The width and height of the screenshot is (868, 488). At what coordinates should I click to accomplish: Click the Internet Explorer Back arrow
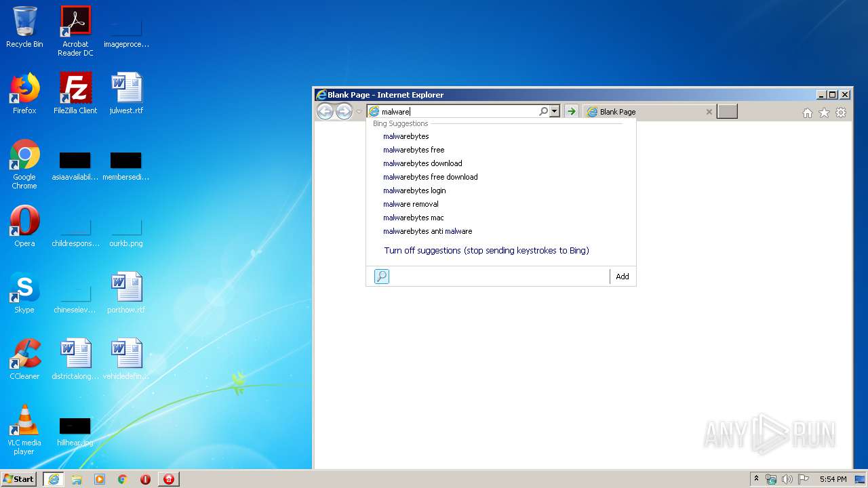click(325, 112)
